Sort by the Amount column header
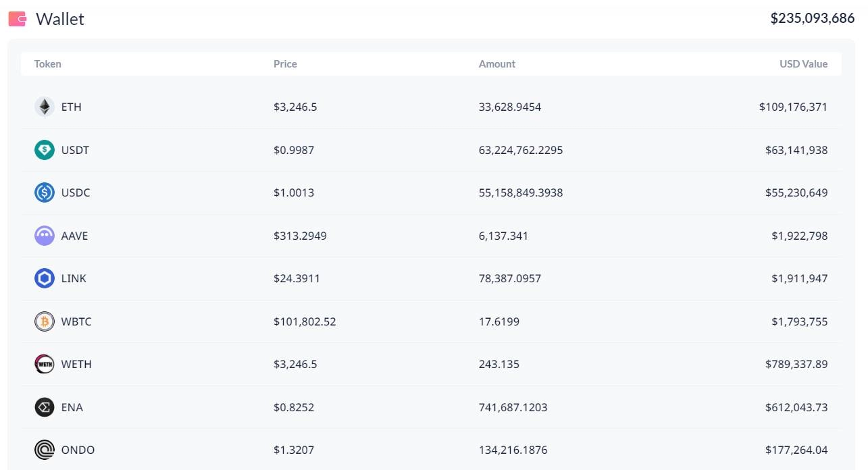868x470 pixels. tap(496, 64)
